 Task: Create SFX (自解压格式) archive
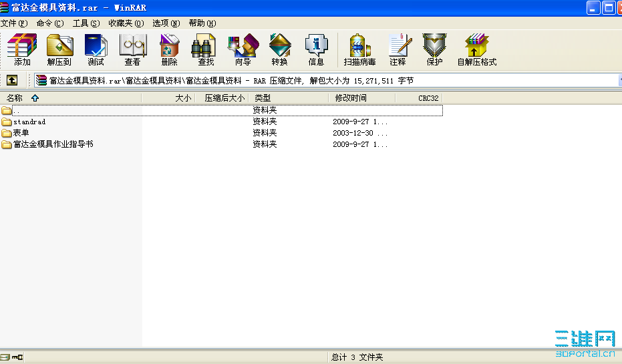pyautogui.click(x=477, y=49)
